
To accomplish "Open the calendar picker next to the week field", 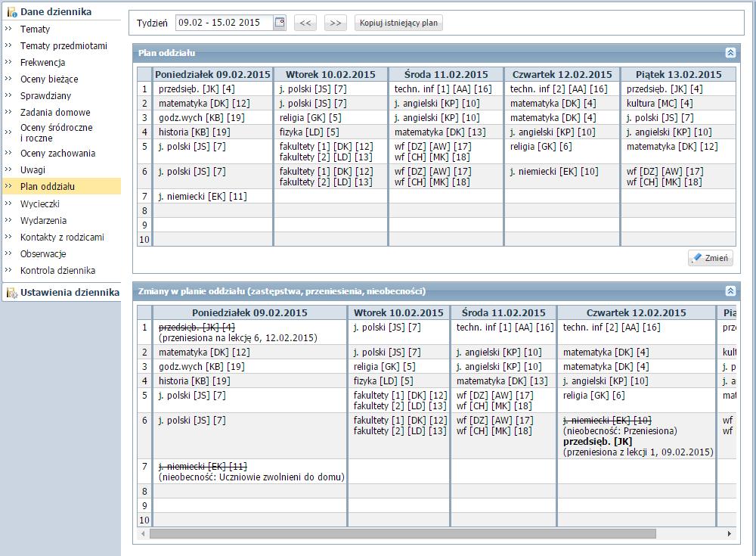I will pos(280,22).
